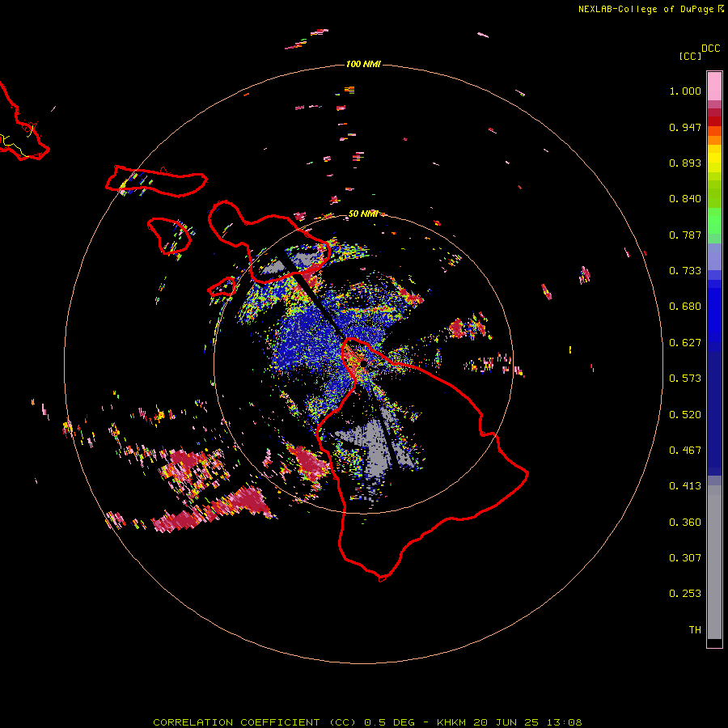Image resolution: width=728 pixels, height=728 pixels.
Task: Click the TH threshold label
Action: [695, 630]
